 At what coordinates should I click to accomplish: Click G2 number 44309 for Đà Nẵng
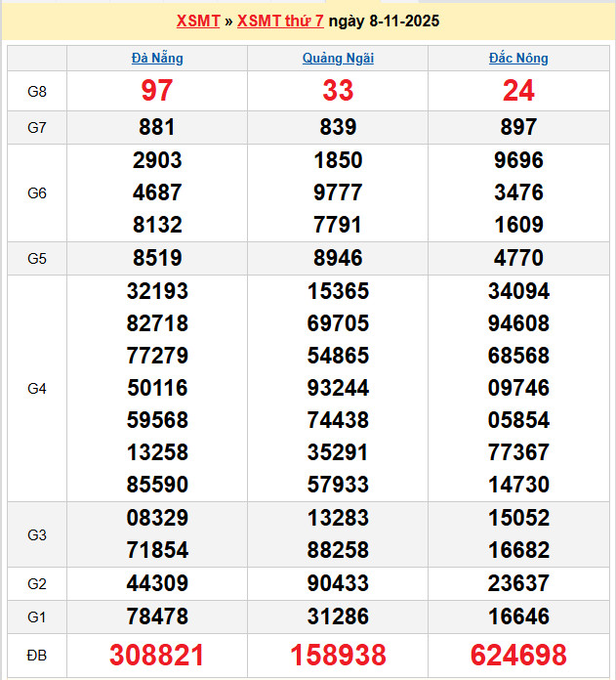click(x=157, y=583)
